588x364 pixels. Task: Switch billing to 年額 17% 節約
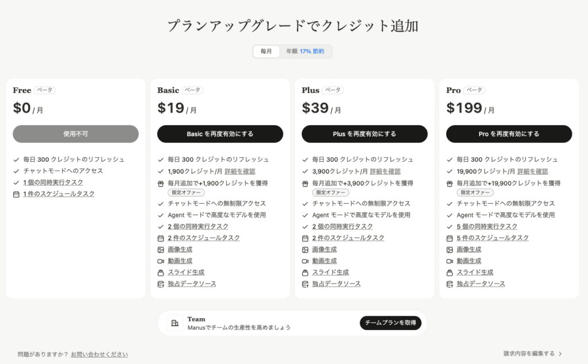305,51
